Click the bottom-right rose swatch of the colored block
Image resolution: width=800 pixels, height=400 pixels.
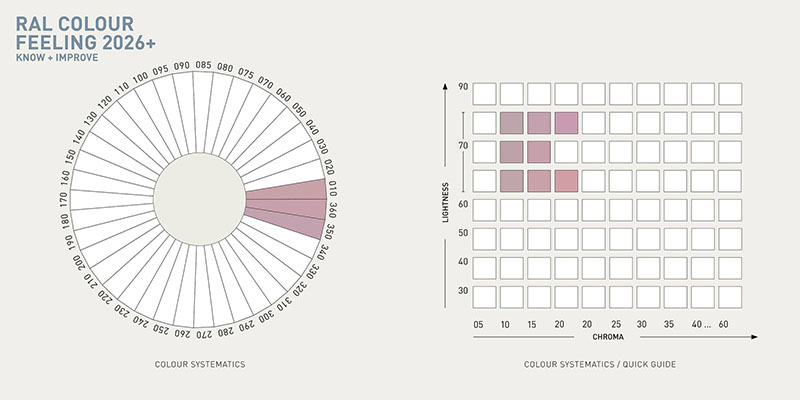567,181
